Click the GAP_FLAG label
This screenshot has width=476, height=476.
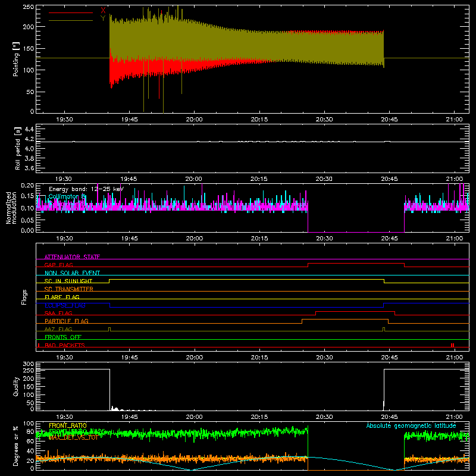[58, 265]
